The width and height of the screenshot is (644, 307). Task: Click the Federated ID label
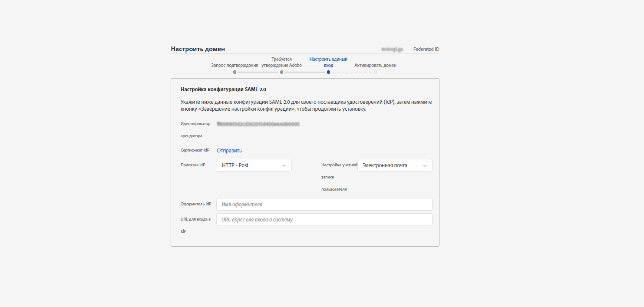tap(426, 50)
